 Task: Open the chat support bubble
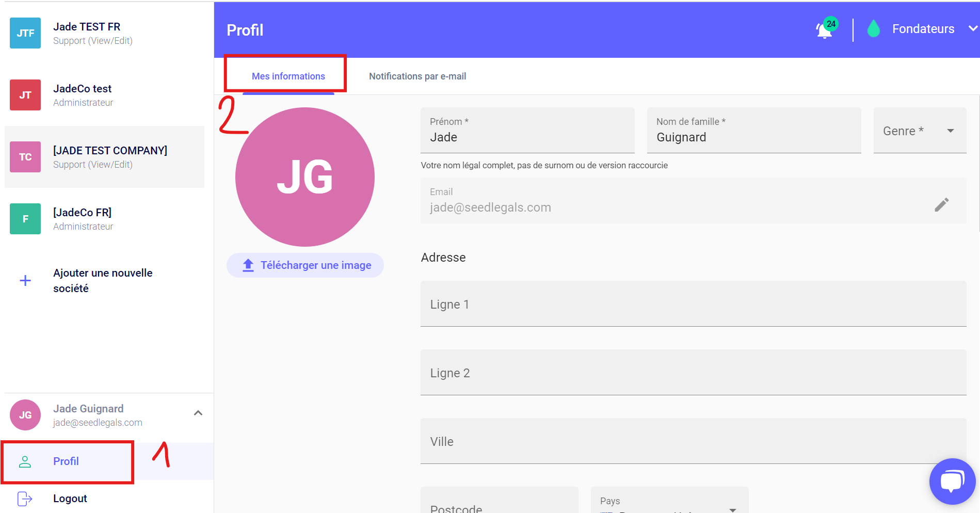952,481
